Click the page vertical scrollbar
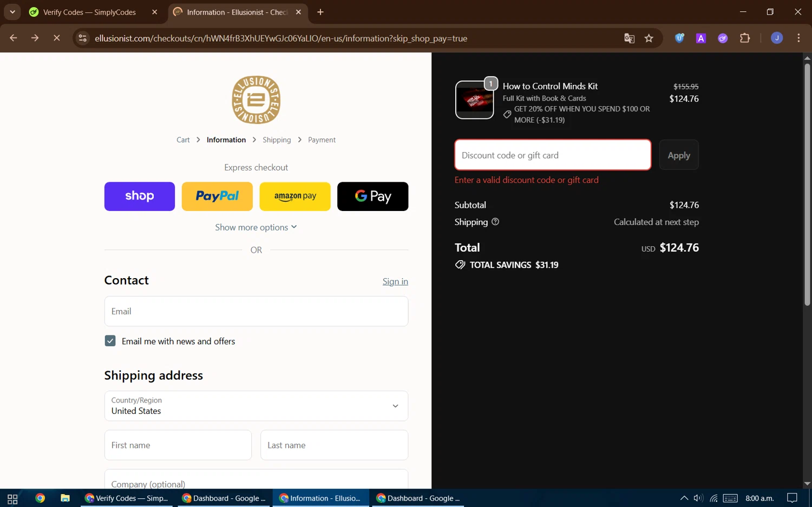 point(807,185)
